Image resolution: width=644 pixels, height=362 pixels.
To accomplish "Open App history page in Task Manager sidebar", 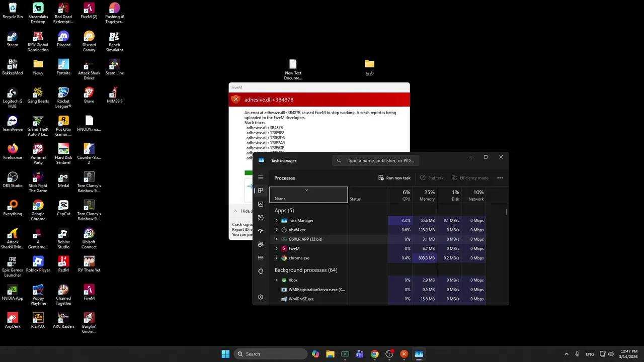I will tap(261, 218).
